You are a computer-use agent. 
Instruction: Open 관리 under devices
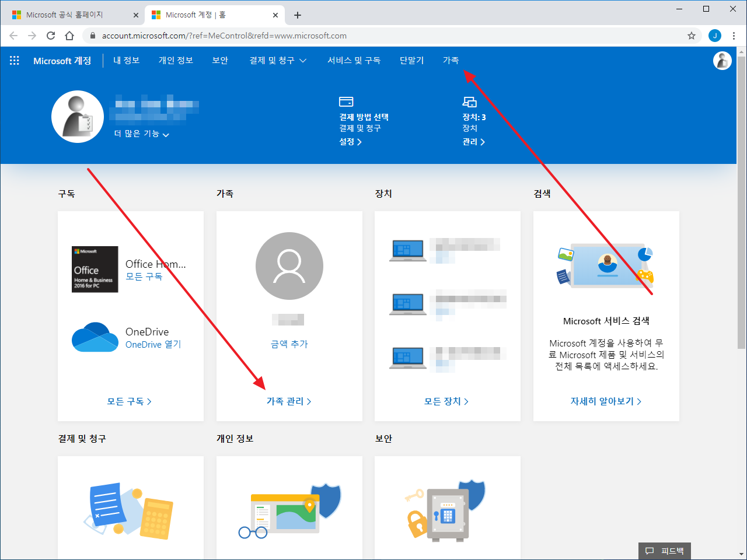pyautogui.click(x=474, y=142)
